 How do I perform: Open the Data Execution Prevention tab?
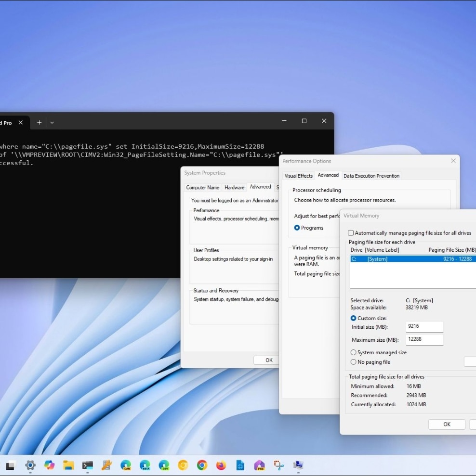(x=371, y=176)
